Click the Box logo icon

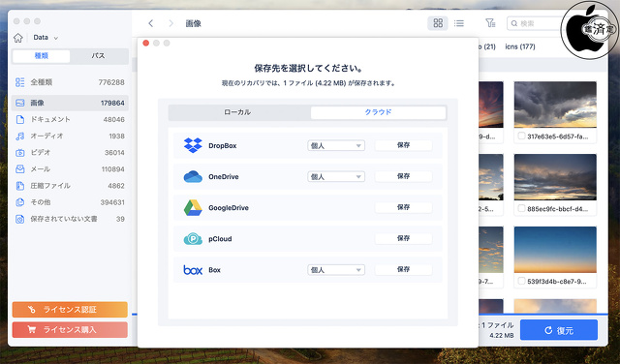(x=193, y=270)
